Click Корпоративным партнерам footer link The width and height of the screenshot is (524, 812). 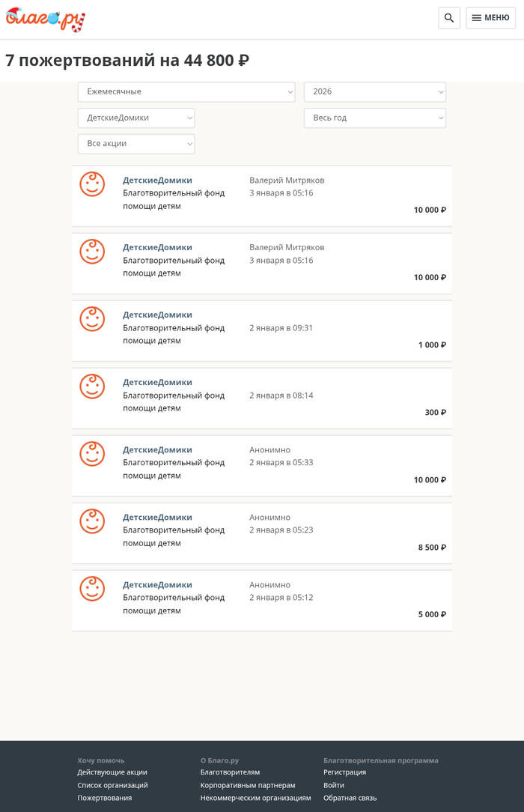coord(248,785)
